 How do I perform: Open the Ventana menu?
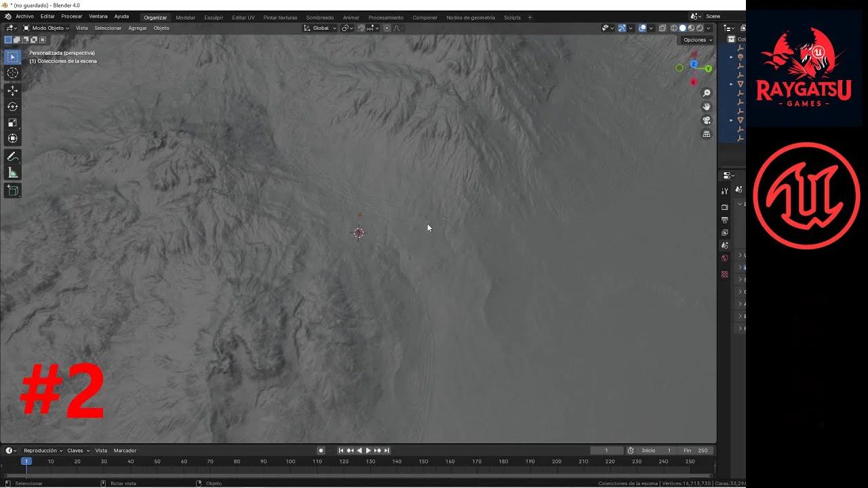pos(98,16)
